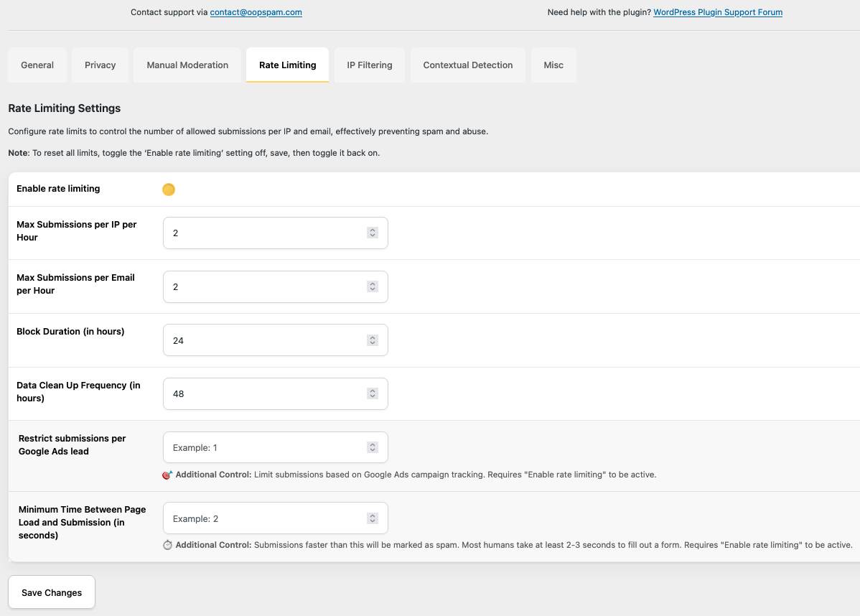Image resolution: width=860 pixels, height=616 pixels.
Task: Click the stopwatch icon beside Minimum Time note
Action: click(167, 545)
